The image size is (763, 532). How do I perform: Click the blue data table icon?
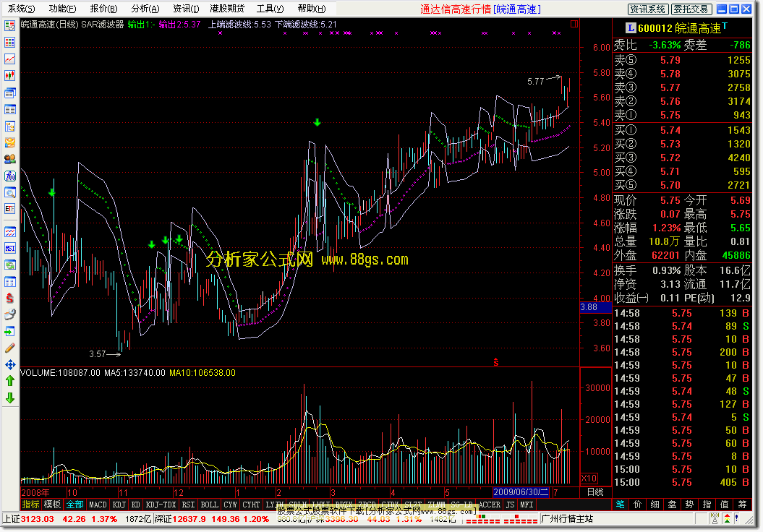9,109
